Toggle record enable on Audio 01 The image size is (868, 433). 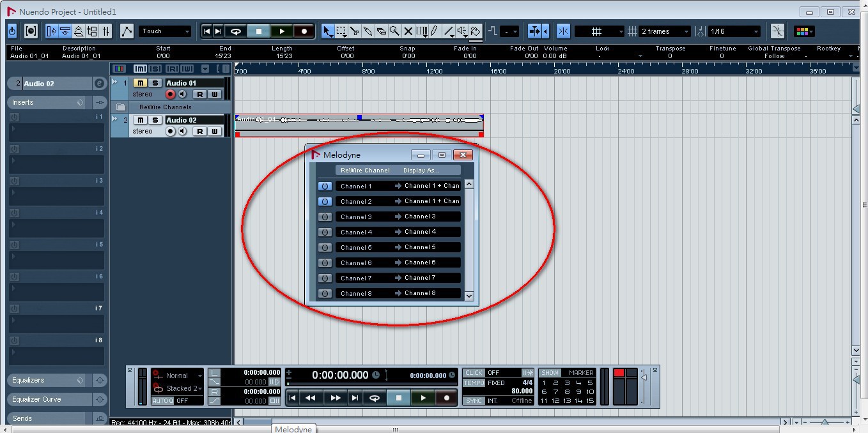[x=170, y=95]
